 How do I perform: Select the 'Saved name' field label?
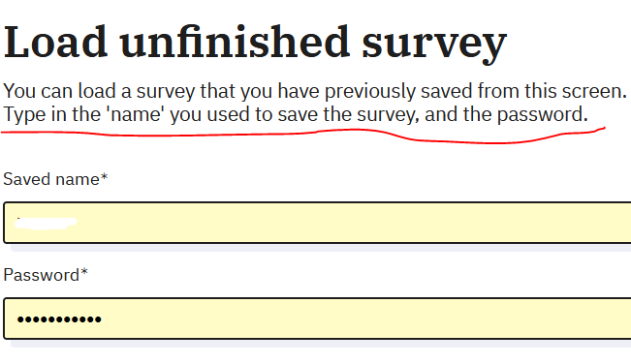51,179
